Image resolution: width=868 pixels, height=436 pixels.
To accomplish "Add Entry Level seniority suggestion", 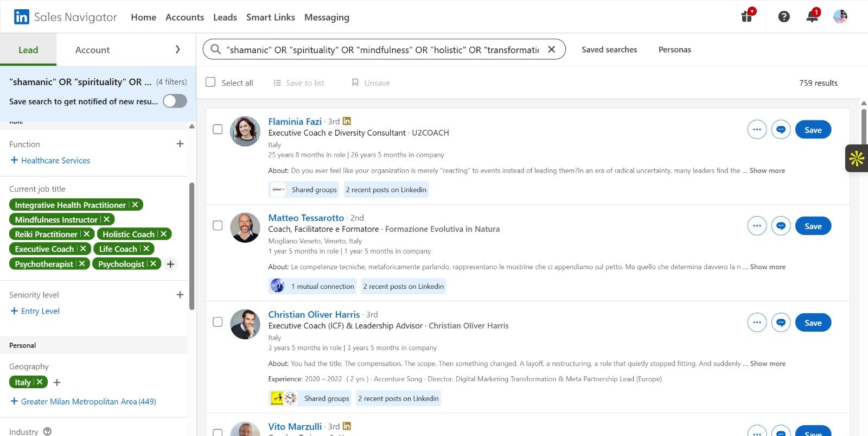I will (35, 311).
